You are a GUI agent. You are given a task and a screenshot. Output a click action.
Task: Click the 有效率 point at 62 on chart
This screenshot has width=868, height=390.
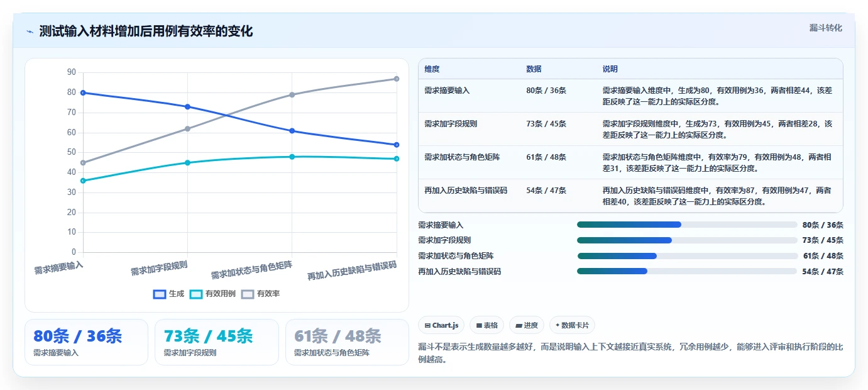(187, 129)
